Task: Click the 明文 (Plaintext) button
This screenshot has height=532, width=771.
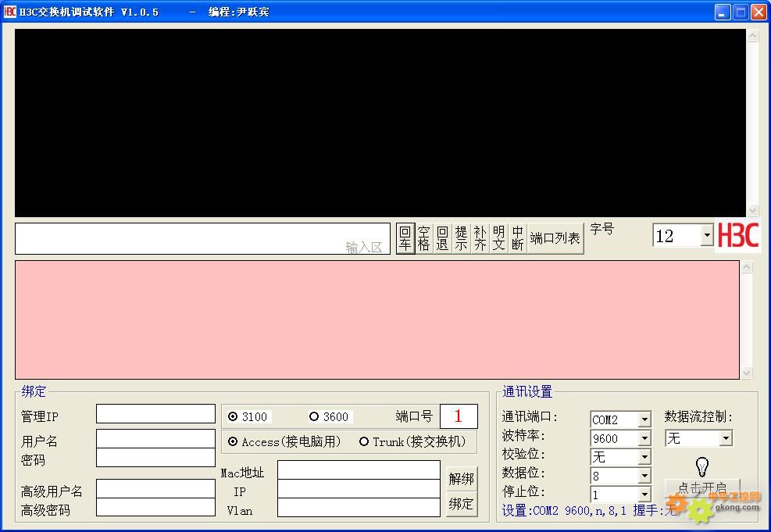Action: 498,238
